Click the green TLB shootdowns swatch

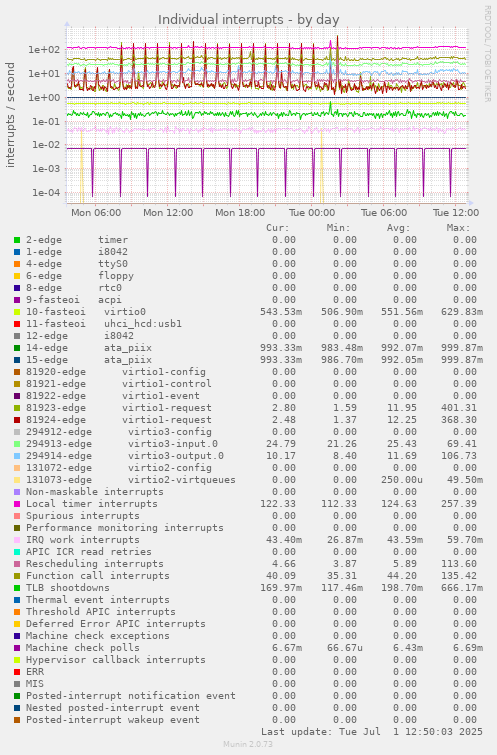(17, 588)
